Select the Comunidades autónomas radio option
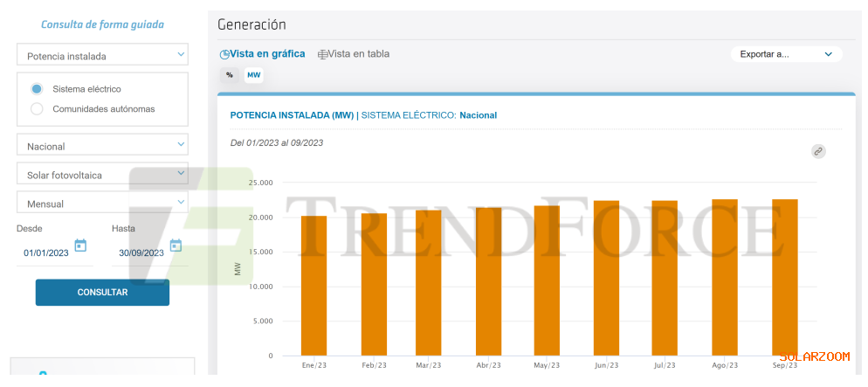Screen dimensions: 868x387 pyautogui.click(x=37, y=109)
